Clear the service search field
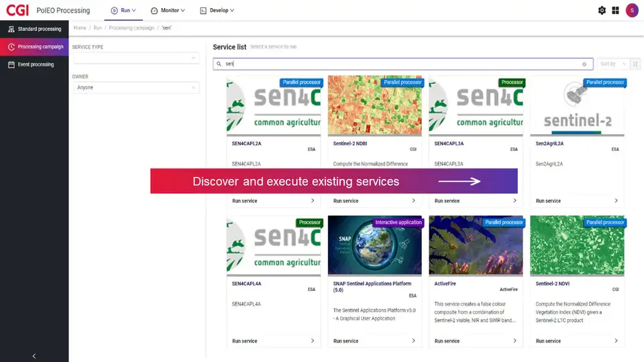The image size is (644, 362). coord(584,64)
